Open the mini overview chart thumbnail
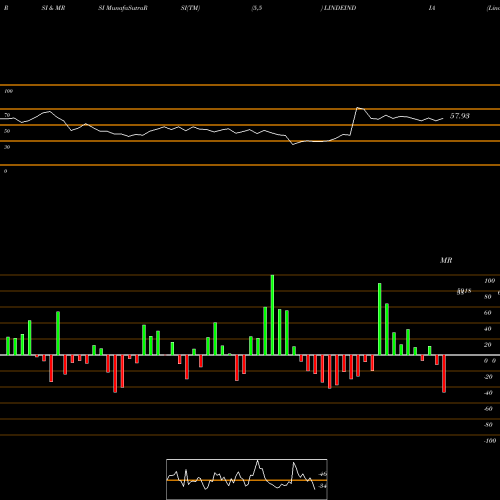The width and height of the screenshot is (500, 500). (x=247, y=479)
